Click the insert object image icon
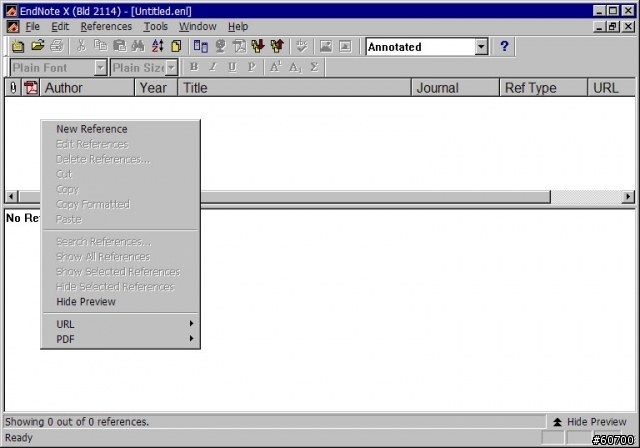640x448 pixels. point(345,46)
